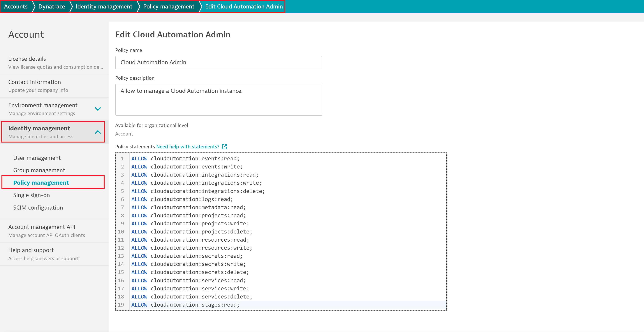Click the Policy name input field

219,62
